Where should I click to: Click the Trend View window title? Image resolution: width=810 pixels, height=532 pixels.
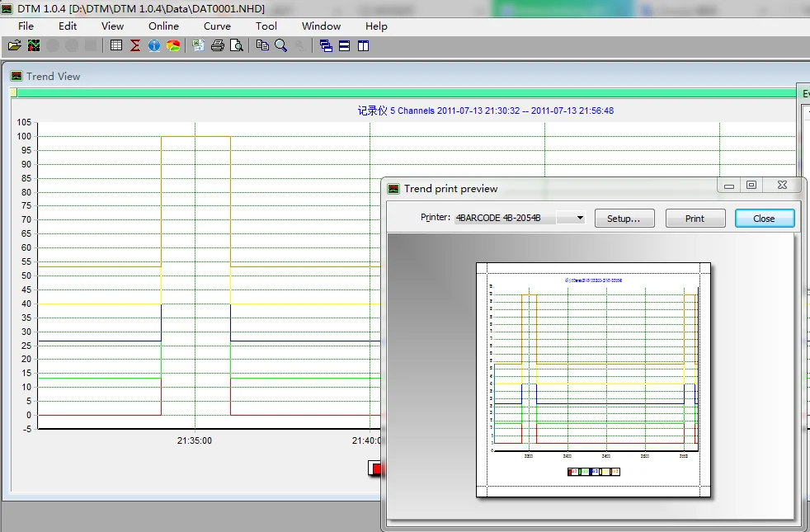(54, 77)
